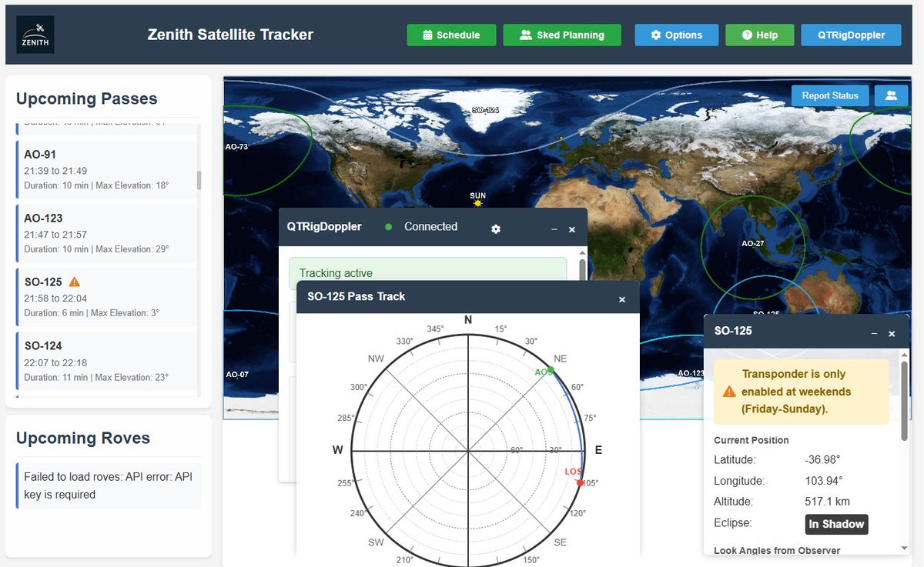Screen dimensions: 924x567
Task: Click the Upcoming Passes heading
Action: coord(86,98)
